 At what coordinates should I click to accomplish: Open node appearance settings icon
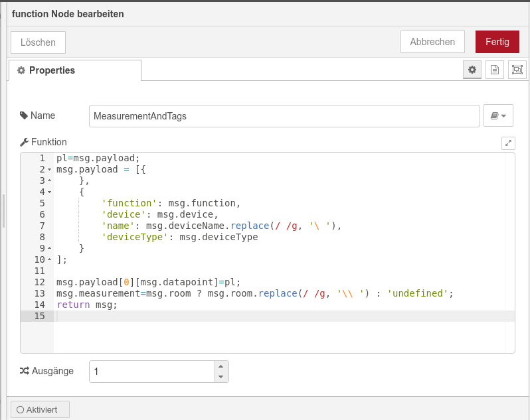pos(517,70)
